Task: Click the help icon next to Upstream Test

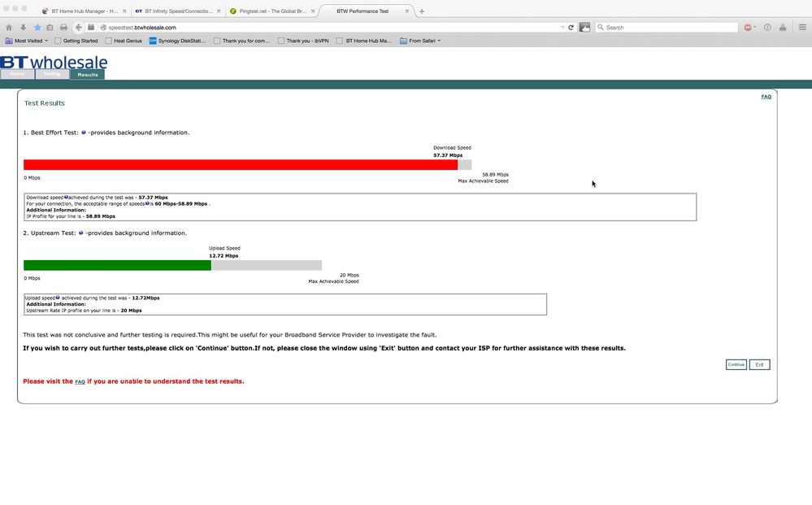Action: pyautogui.click(x=80, y=233)
